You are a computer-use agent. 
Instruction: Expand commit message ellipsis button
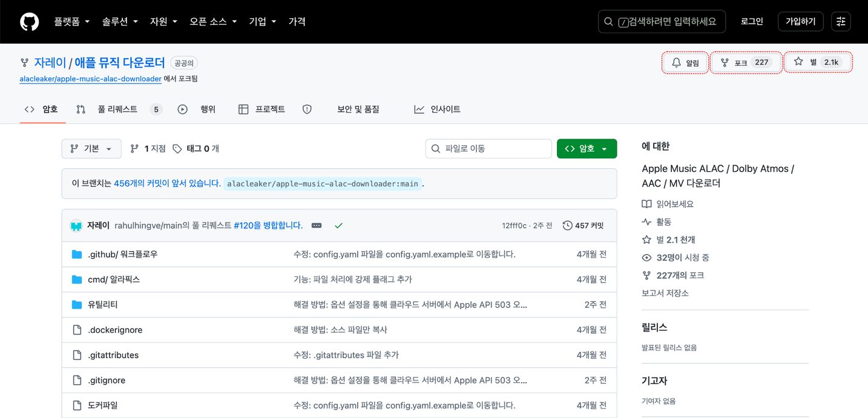[317, 226]
